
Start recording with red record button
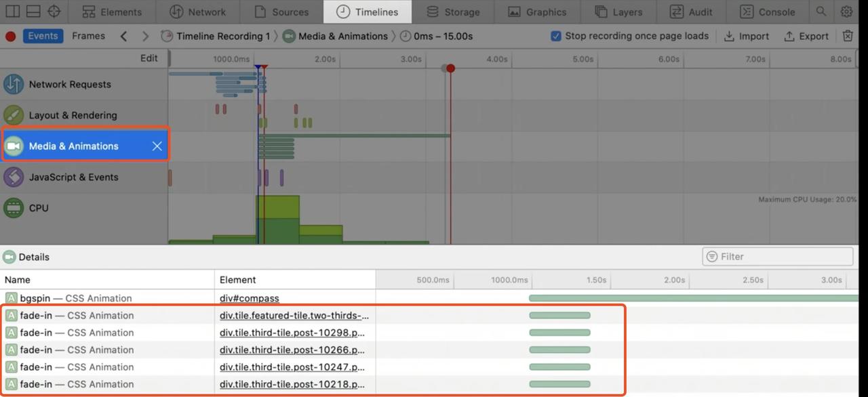coord(10,37)
